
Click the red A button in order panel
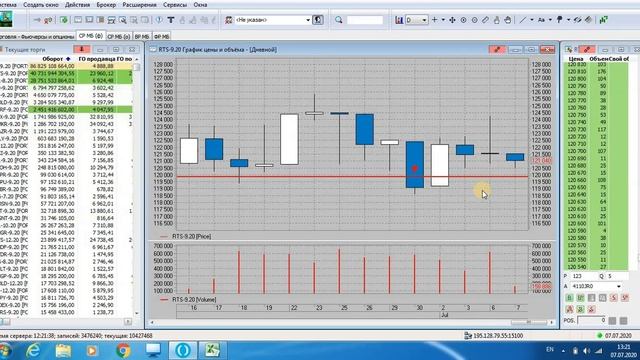tap(569, 309)
